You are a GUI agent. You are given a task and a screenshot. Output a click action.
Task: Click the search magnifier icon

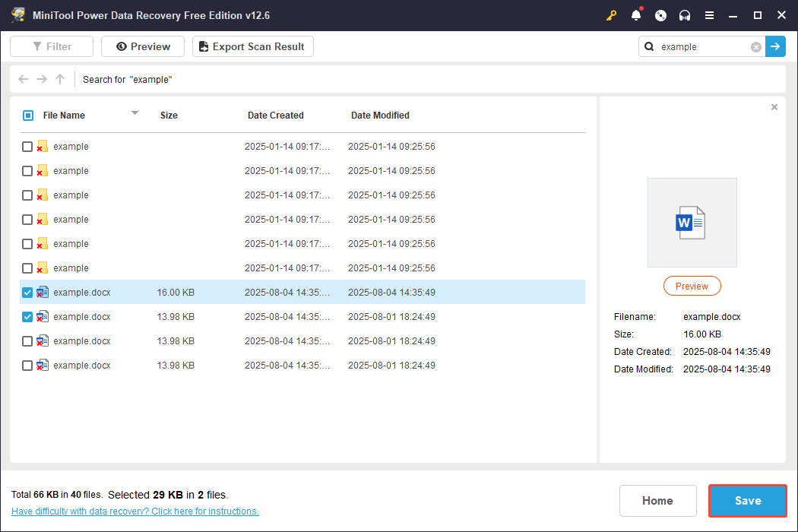coord(649,47)
